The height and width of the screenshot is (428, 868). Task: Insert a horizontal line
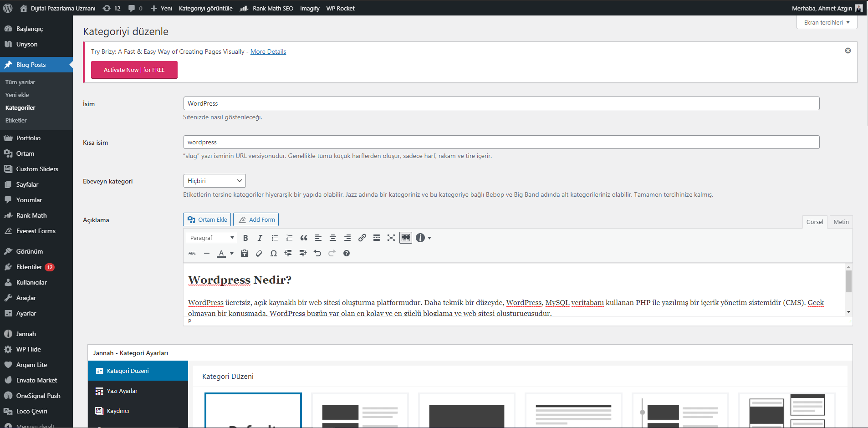tap(207, 253)
